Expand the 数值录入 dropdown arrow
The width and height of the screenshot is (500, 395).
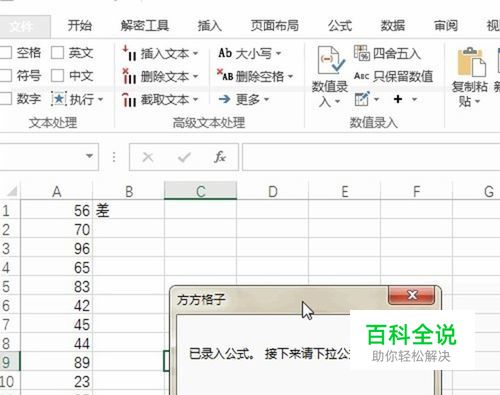click(338, 102)
